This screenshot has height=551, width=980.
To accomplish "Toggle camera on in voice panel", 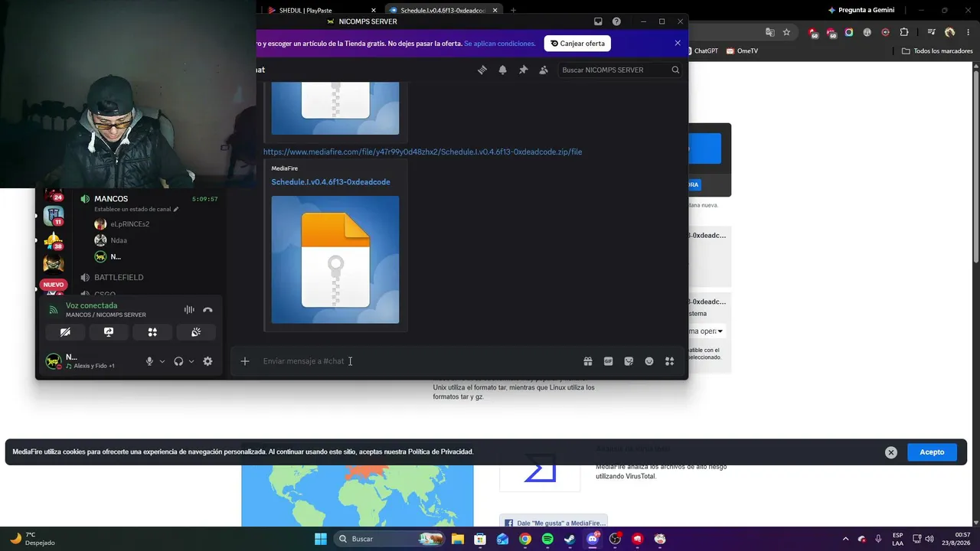I will 65,332.
